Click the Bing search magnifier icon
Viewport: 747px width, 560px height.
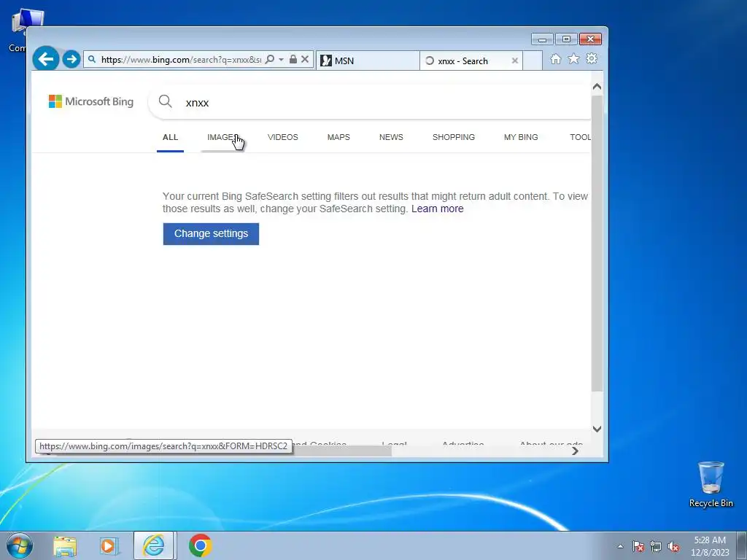tap(166, 101)
